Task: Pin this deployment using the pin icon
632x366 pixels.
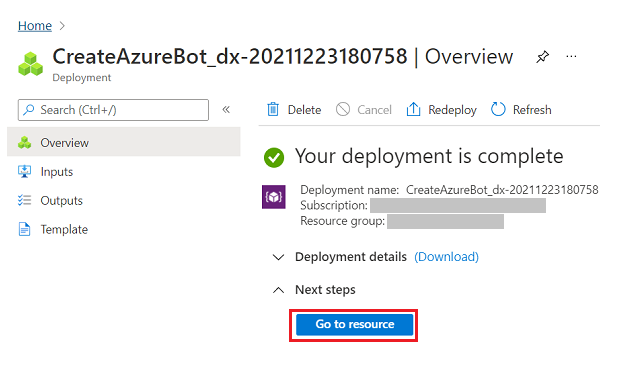Action: (543, 56)
